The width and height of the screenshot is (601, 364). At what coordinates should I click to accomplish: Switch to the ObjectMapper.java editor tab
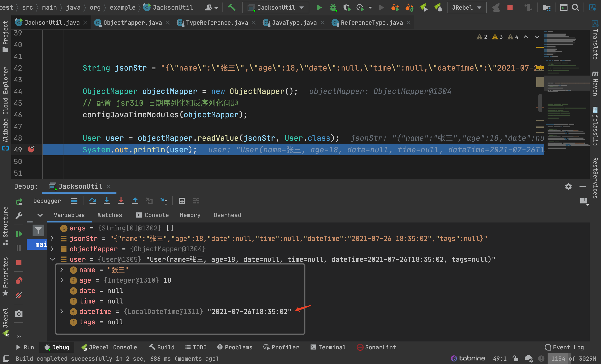[x=132, y=23]
